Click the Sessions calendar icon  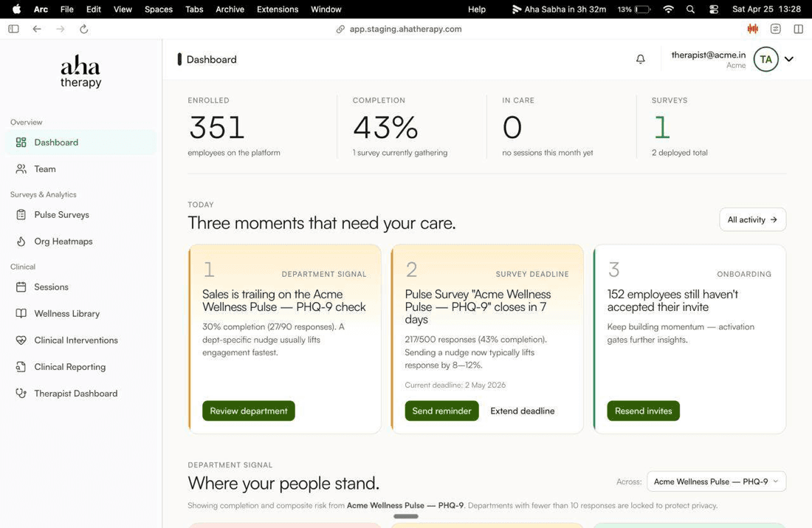pos(21,287)
